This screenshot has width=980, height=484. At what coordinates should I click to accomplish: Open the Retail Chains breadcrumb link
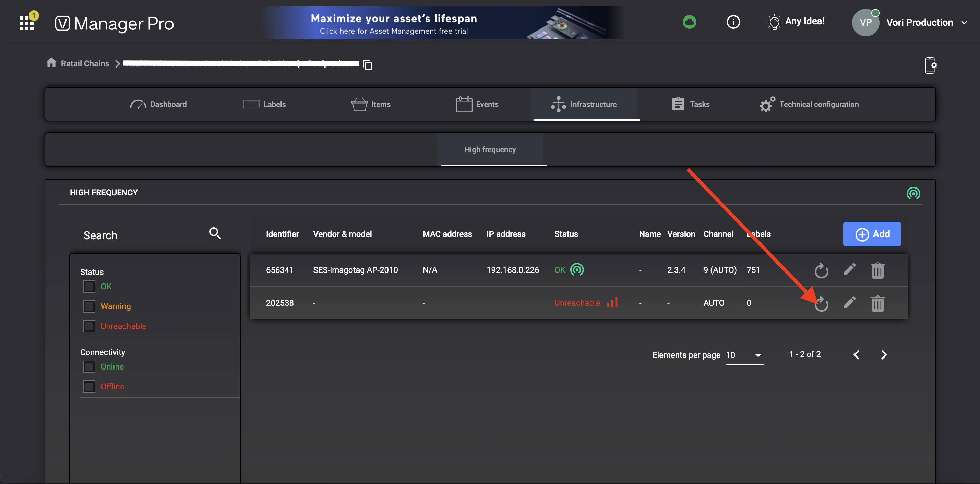(x=85, y=63)
